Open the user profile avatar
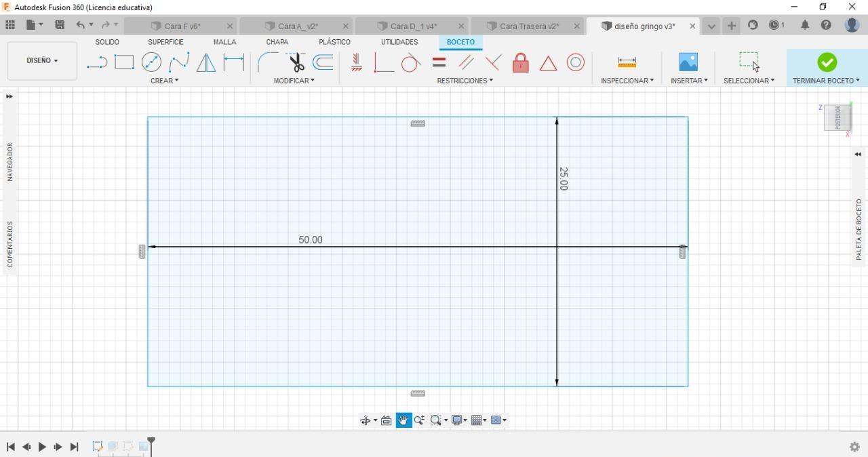The width and height of the screenshot is (868, 457). point(852,25)
